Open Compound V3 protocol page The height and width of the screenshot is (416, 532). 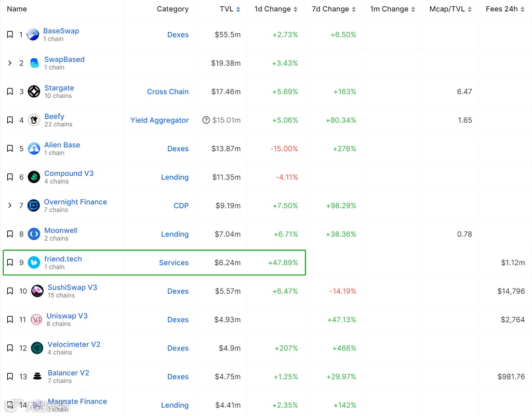coord(69,174)
